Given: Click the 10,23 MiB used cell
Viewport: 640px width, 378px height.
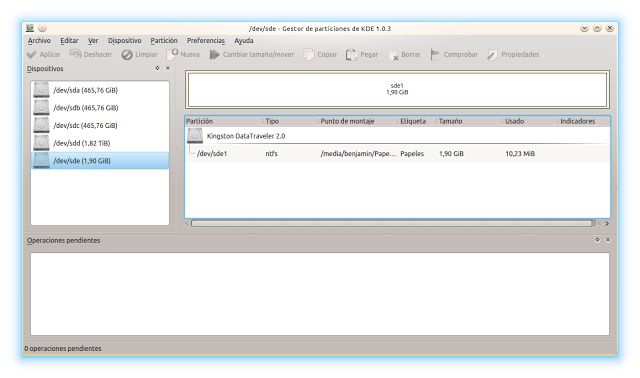Looking at the screenshot, I should click(x=520, y=153).
